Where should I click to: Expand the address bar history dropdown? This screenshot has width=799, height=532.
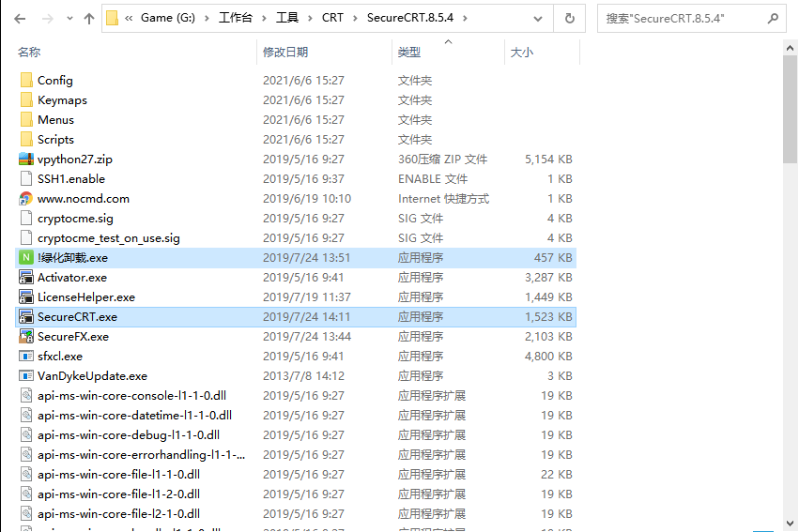(539, 18)
